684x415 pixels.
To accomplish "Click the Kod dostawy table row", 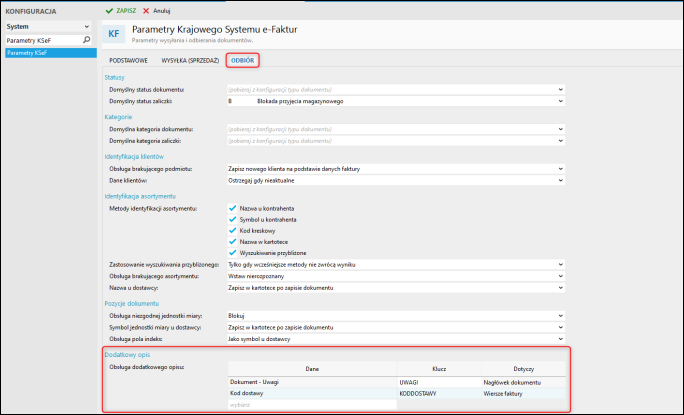I will point(312,394).
